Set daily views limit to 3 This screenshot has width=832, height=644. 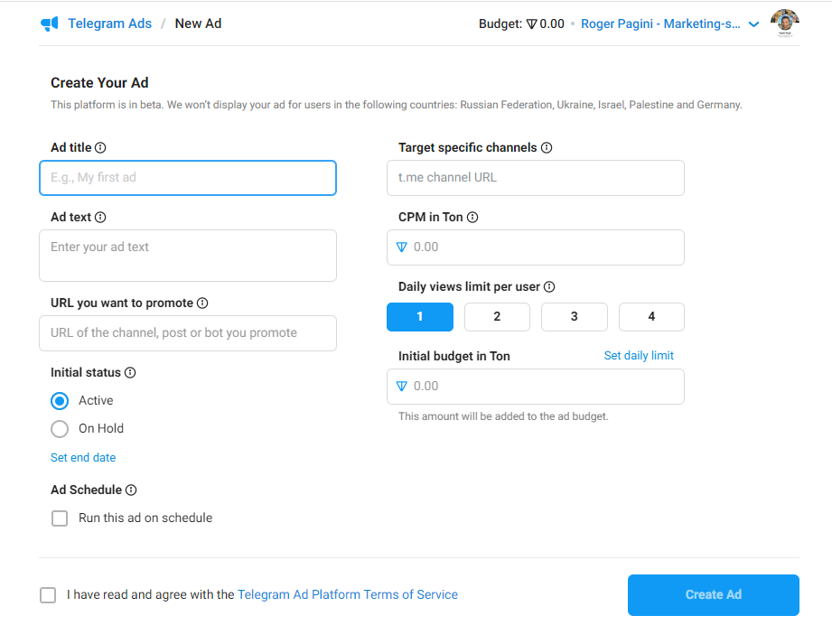[575, 317]
